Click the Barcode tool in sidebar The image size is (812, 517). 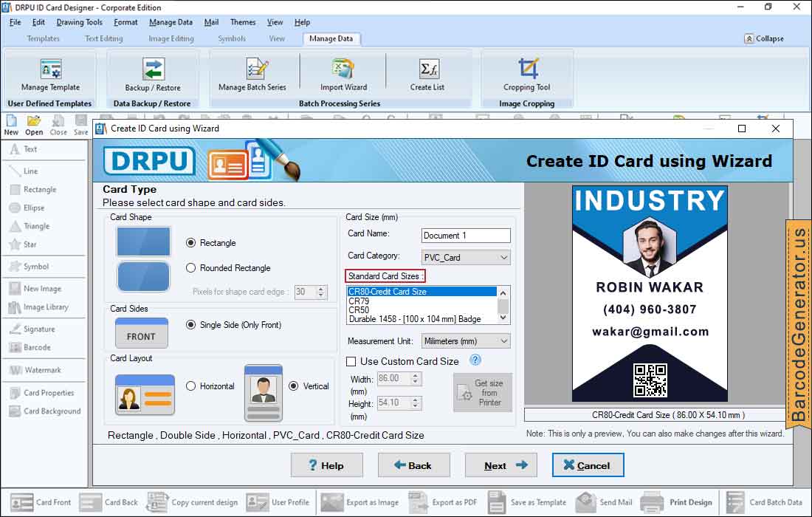point(37,347)
